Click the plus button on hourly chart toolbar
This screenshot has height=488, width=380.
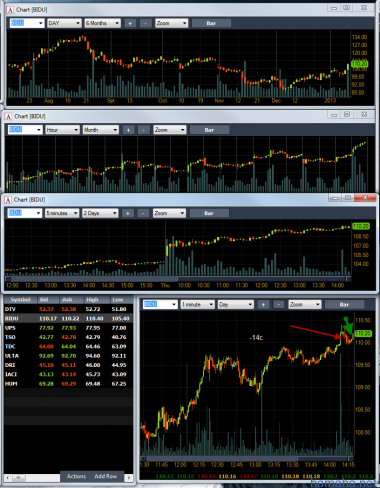click(x=128, y=130)
